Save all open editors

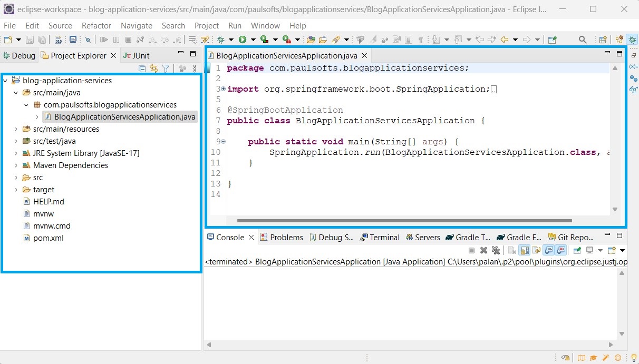tap(41, 40)
